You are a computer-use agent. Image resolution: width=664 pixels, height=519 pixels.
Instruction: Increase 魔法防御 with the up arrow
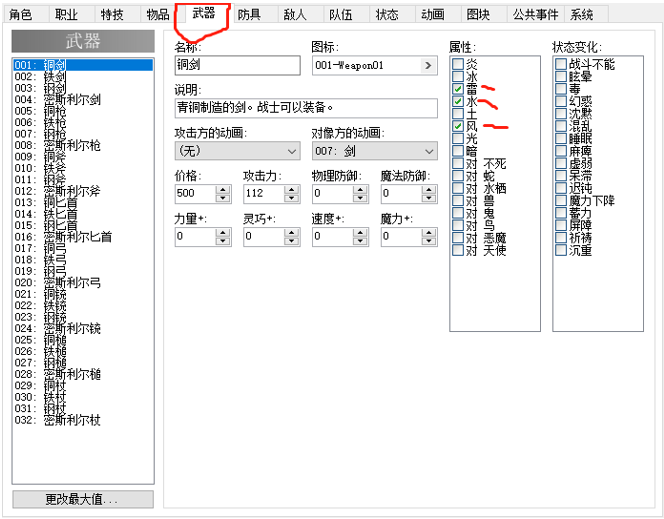click(429, 189)
